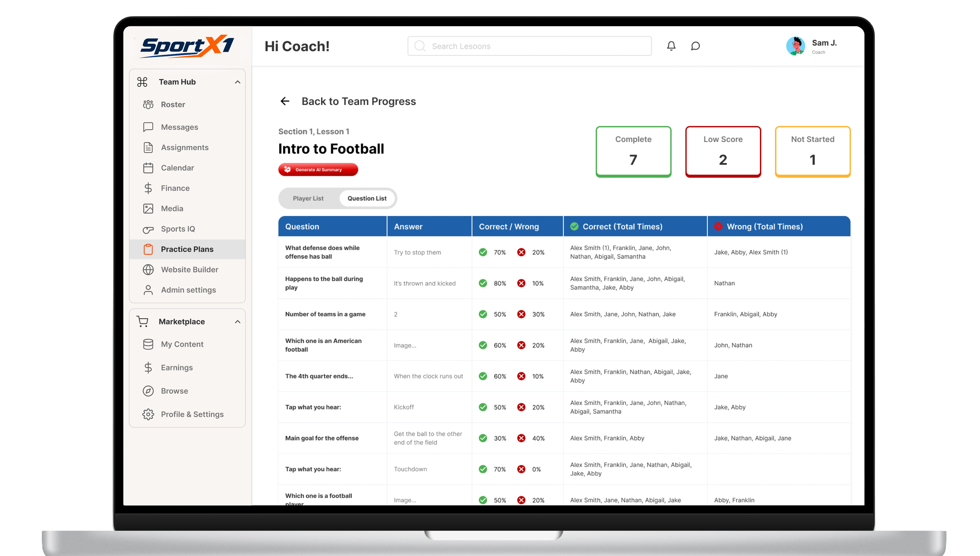Click the Browse compass icon
The image size is (980, 556).
(x=148, y=391)
